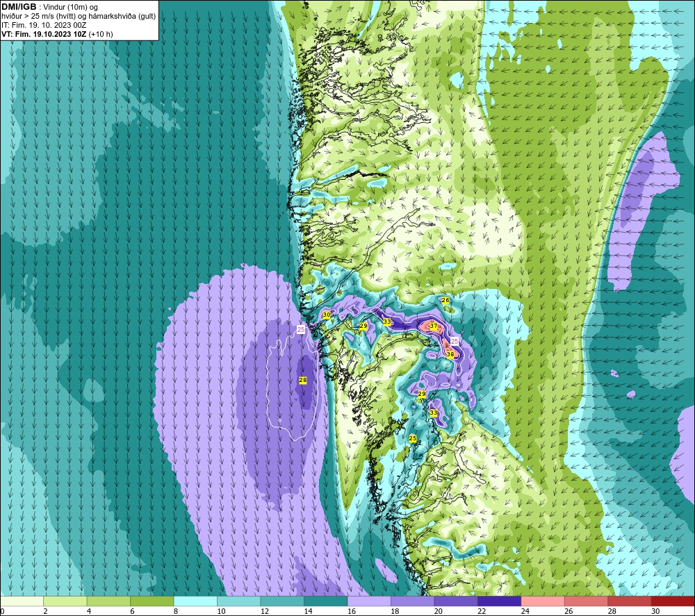
Task: Pick the 20–22 m/s purple scale swatch
Action: click(456, 601)
